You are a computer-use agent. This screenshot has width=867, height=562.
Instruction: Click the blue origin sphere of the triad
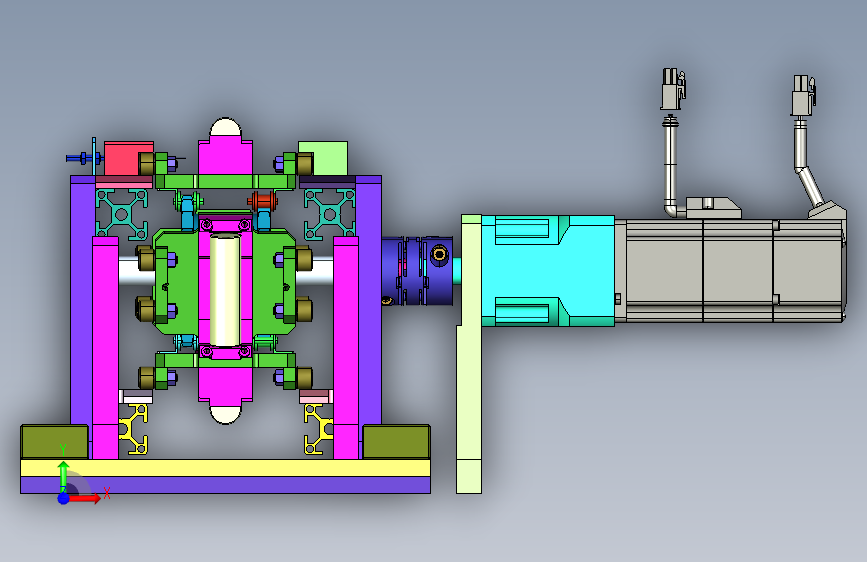pos(64,498)
